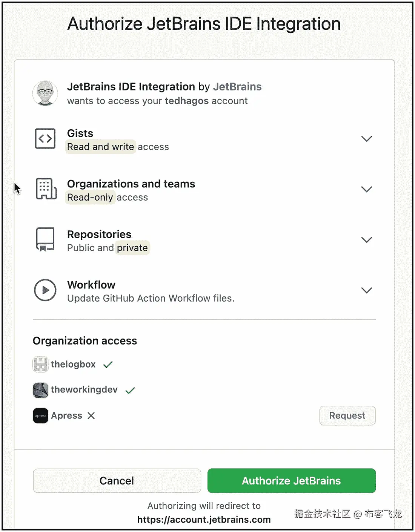Click the thelogbox organization avatar
This screenshot has height=532, width=415.
click(40, 364)
